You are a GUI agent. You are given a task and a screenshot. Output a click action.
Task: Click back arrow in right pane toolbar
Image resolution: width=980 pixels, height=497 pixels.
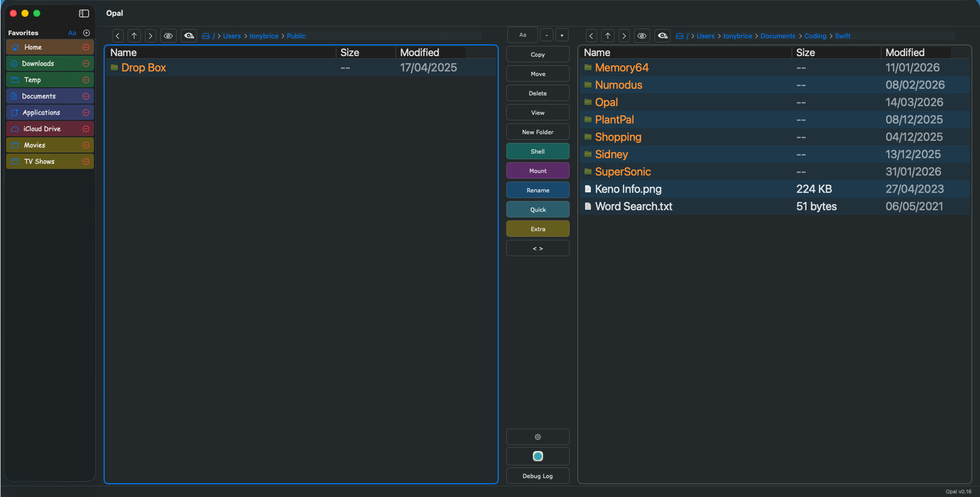[591, 36]
